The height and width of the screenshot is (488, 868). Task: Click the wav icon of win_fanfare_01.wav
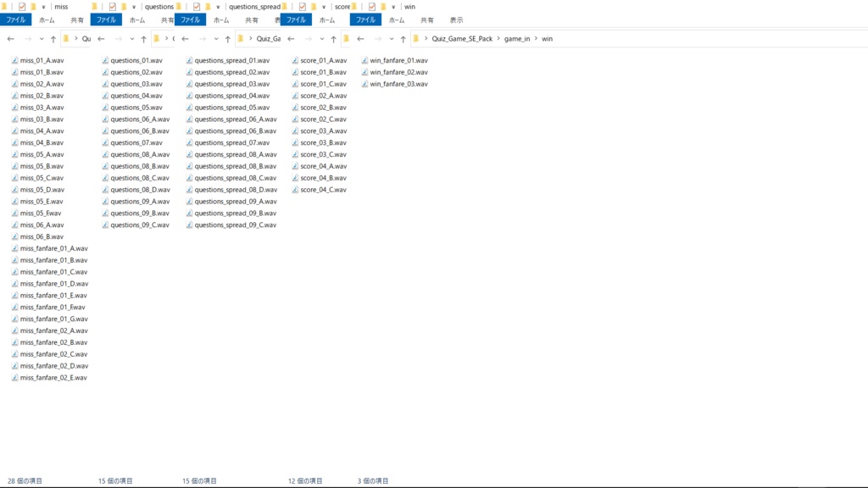point(364,60)
